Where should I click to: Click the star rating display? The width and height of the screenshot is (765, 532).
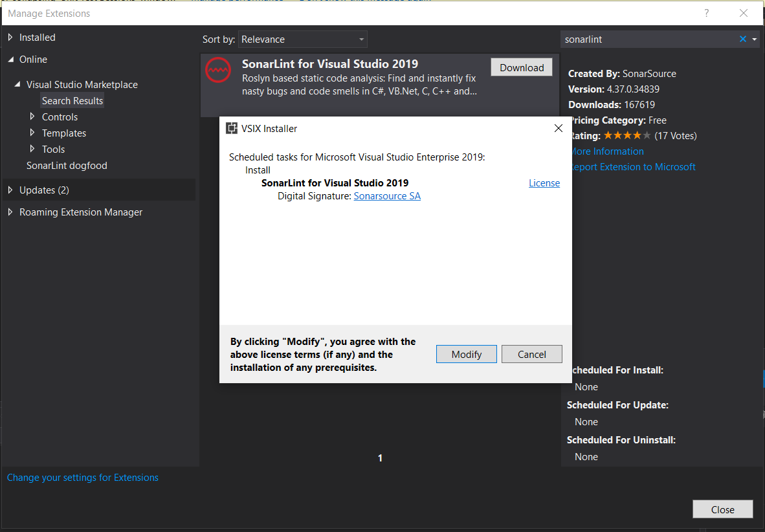coord(627,136)
